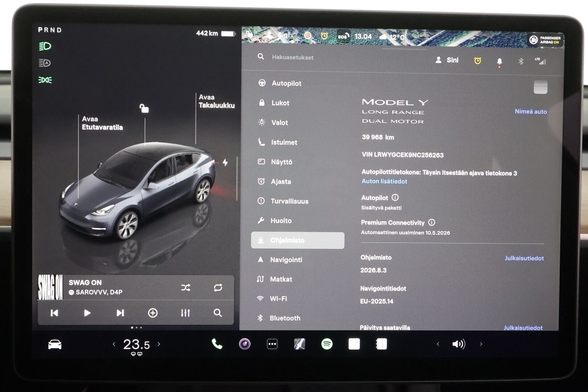Open the Sini driver profile
588x392 pixels.
pos(447,60)
